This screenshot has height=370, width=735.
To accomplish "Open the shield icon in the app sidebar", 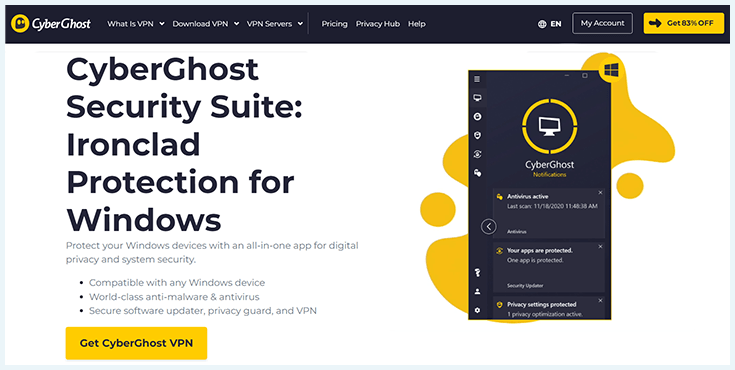I will pyautogui.click(x=478, y=135).
